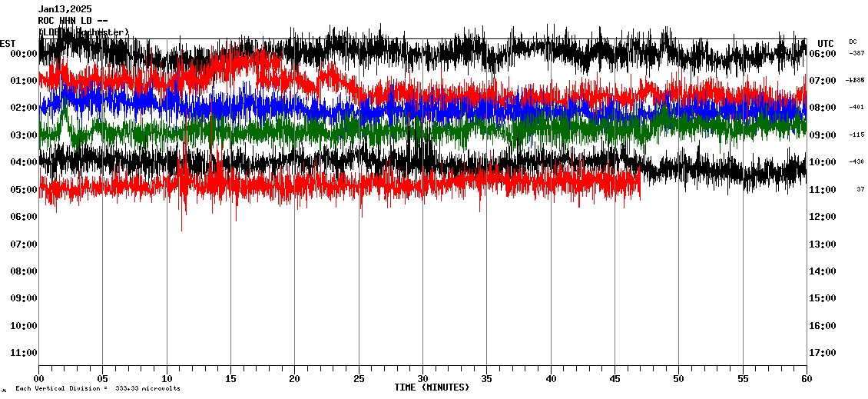Click the minute axis label 45
This screenshot has width=868, height=399.
click(x=615, y=378)
